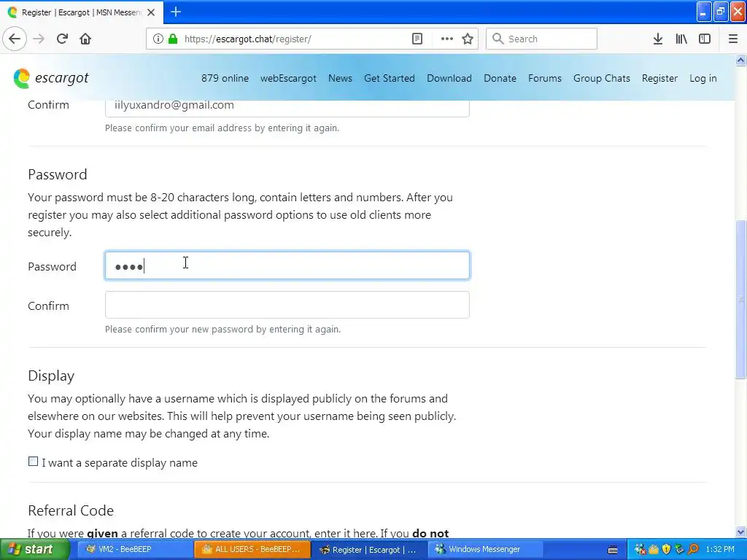Click the browser Search box
Image resolution: width=747 pixels, height=560 pixels.
point(541,39)
